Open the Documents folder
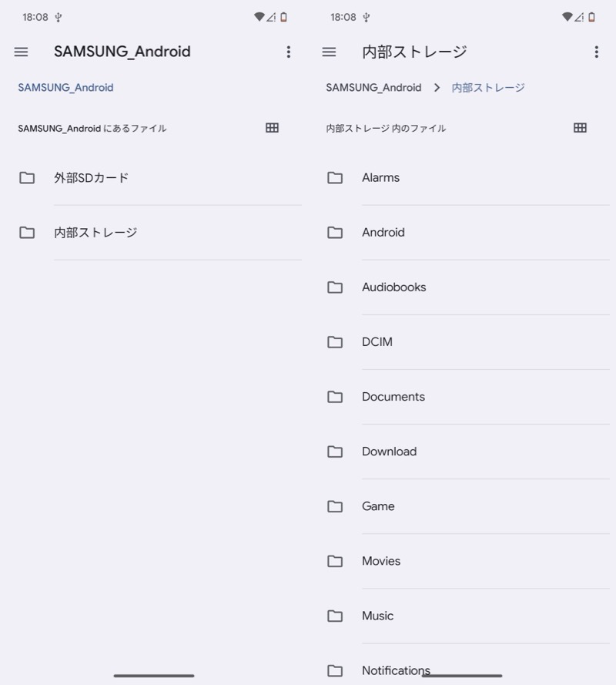Viewport: 616px width, 685px height. 393,397
